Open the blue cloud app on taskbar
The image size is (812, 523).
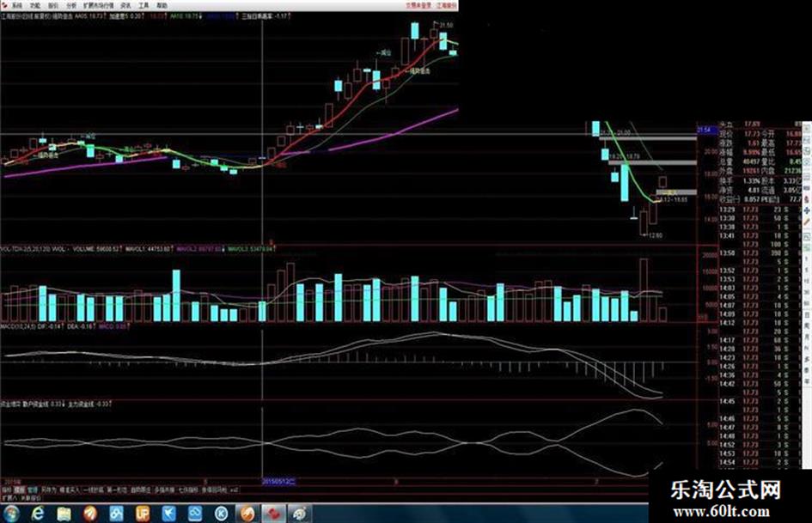[x=195, y=514]
